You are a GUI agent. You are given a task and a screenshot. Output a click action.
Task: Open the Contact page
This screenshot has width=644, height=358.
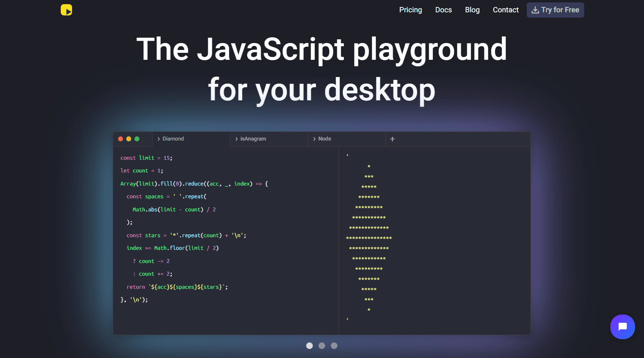(505, 10)
